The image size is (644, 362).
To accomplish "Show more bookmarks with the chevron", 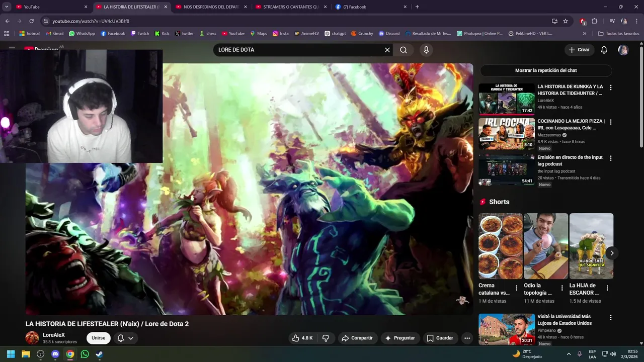I will pyautogui.click(x=585, y=34).
